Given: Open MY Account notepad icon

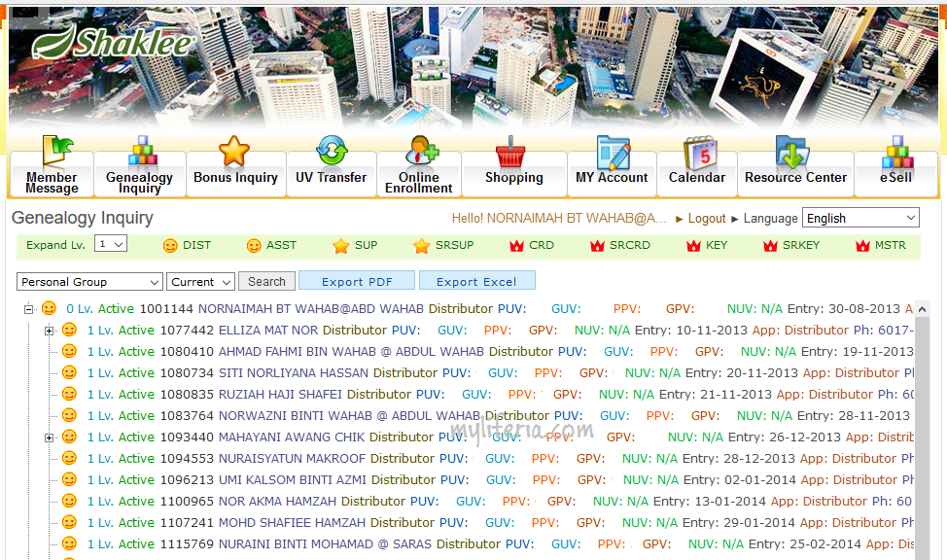Looking at the screenshot, I should 613,153.
